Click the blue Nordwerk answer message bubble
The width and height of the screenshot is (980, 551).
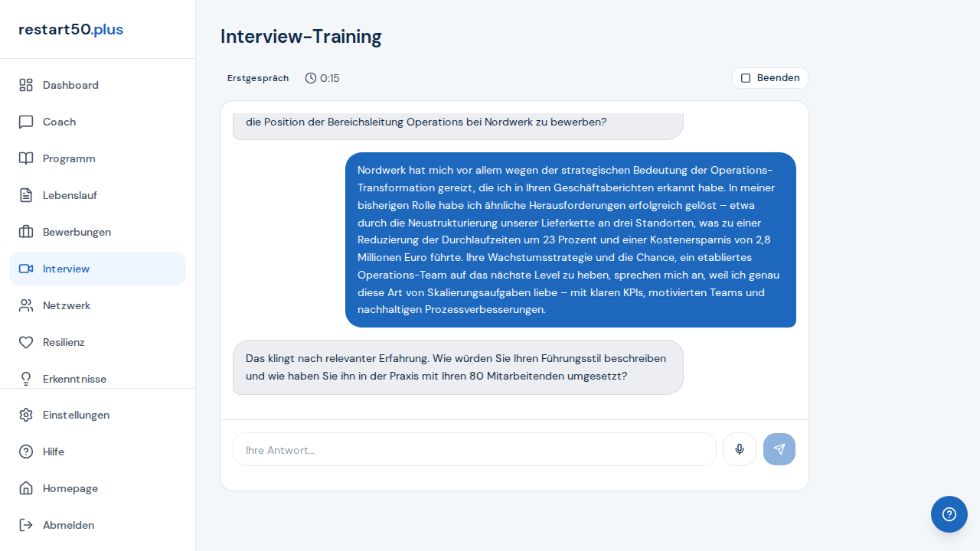coord(570,240)
